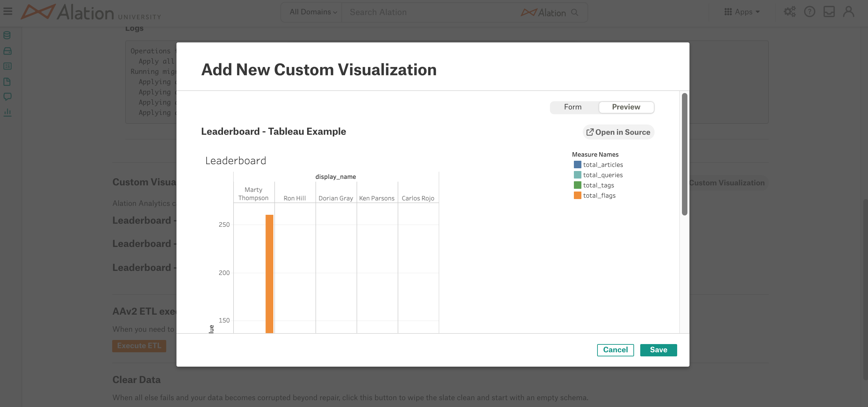Open the inbox tray icon
This screenshot has height=407, width=868.
pyautogui.click(x=829, y=12)
